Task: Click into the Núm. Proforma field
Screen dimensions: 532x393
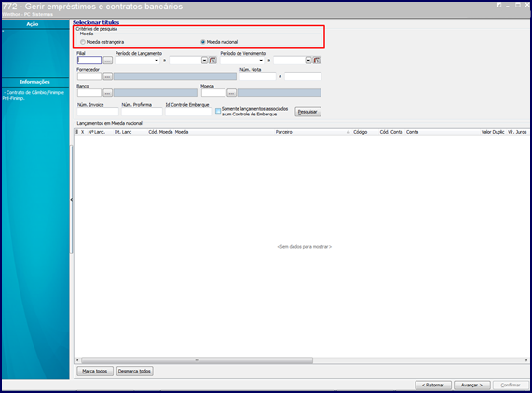Action: (142, 112)
